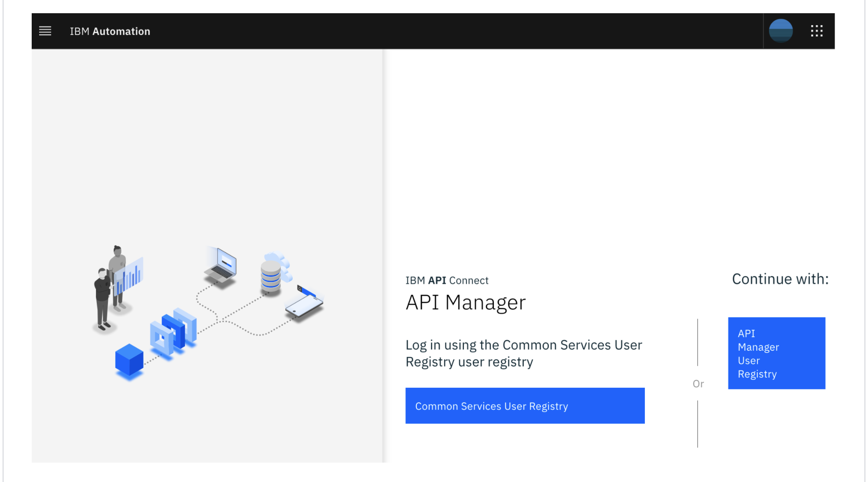Open applications list via grid button
The width and height of the screenshot is (868, 482).
point(817,31)
